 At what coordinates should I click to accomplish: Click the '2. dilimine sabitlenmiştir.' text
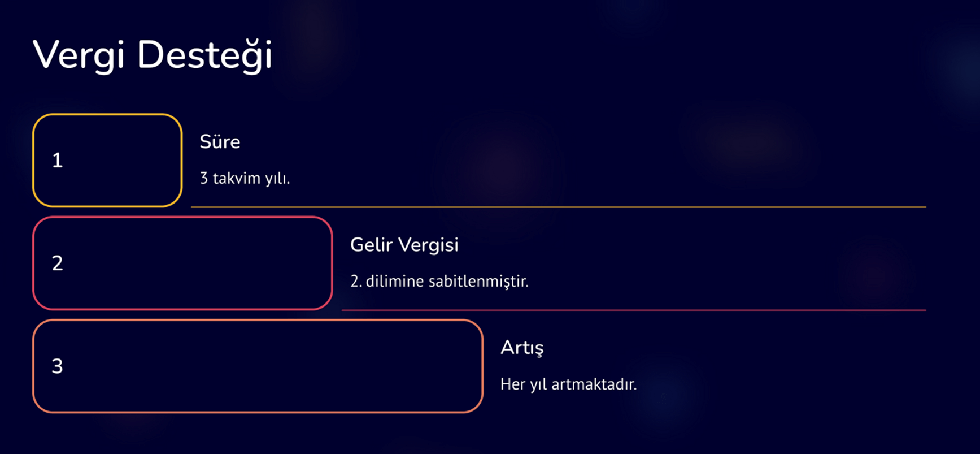439,281
